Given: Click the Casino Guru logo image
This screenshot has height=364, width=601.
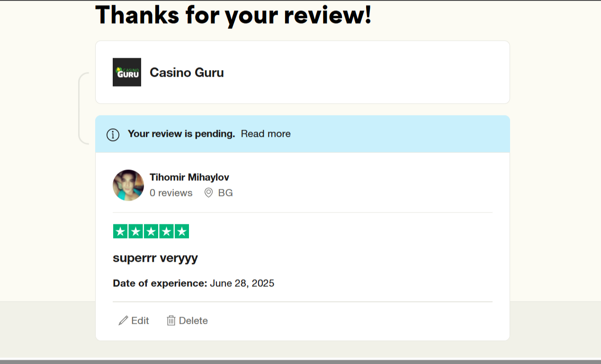Looking at the screenshot, I should [x=126, y=72].
